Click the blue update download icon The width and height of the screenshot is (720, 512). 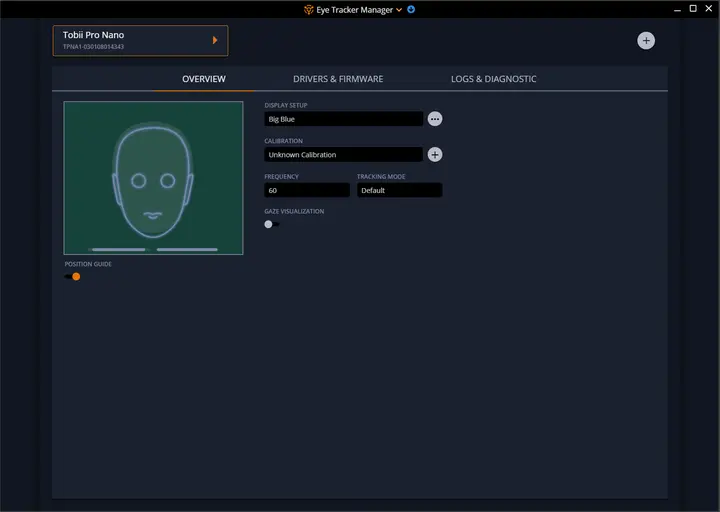tap(411, 9)
